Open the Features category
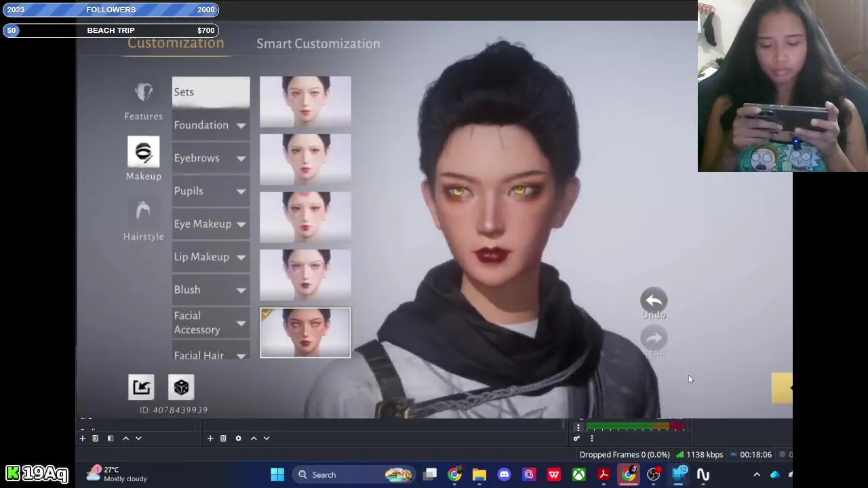The width and height of the screenshot is (868, 488). pyautogui.click(x=143, y=101)
